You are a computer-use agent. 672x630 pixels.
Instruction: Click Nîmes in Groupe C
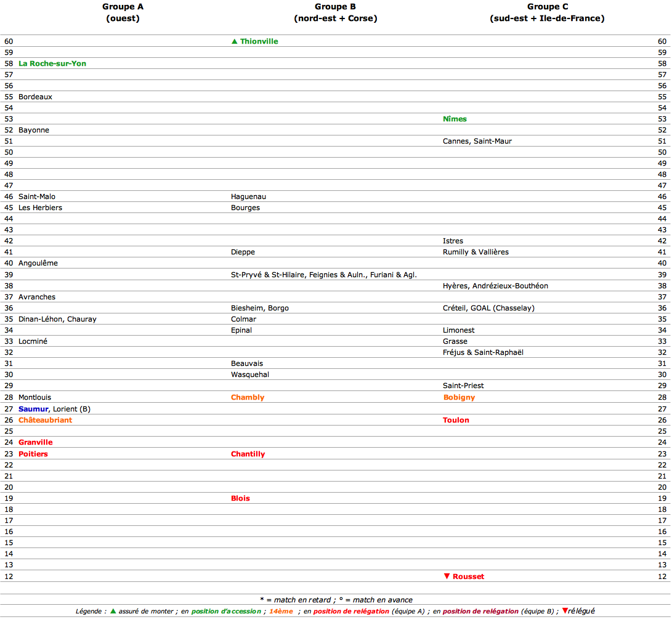[455, 119]
